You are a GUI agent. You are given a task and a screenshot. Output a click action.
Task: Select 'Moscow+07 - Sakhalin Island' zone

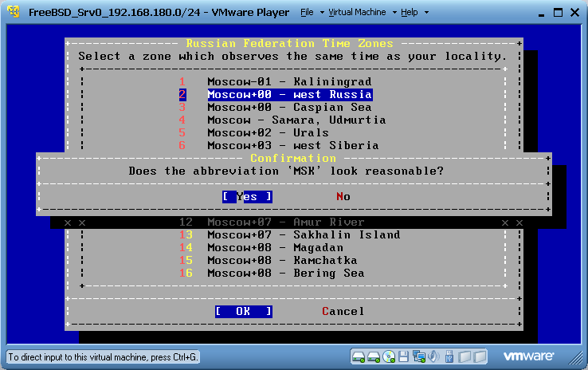click(304, 234)
